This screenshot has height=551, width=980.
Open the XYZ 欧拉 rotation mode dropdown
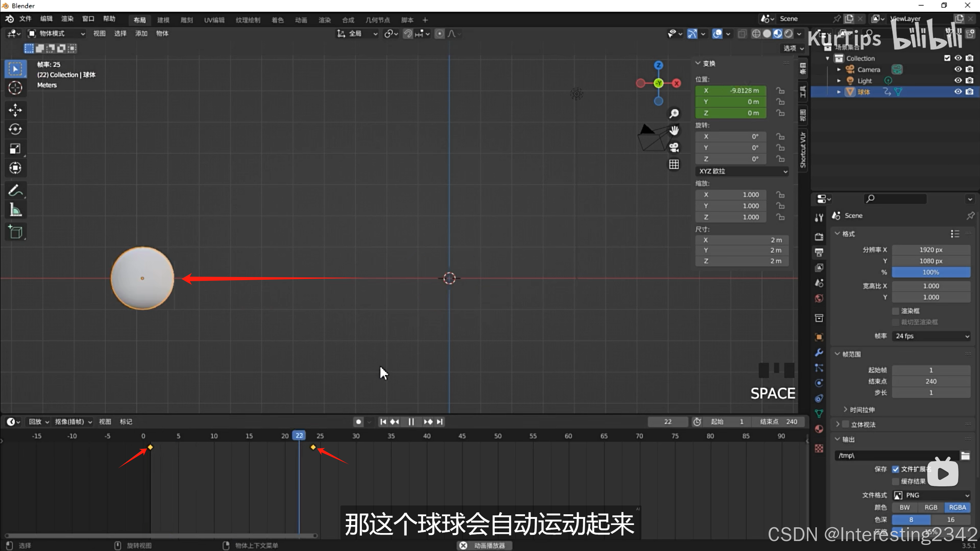742,171
